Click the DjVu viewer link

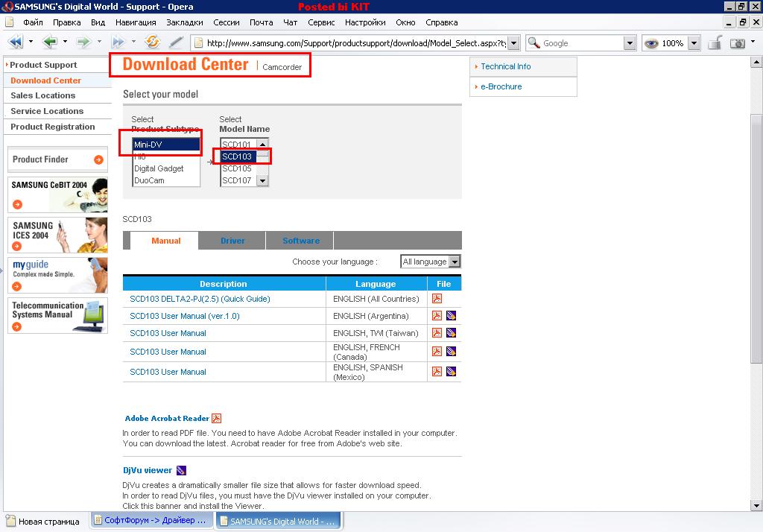[x=148, y=470]
